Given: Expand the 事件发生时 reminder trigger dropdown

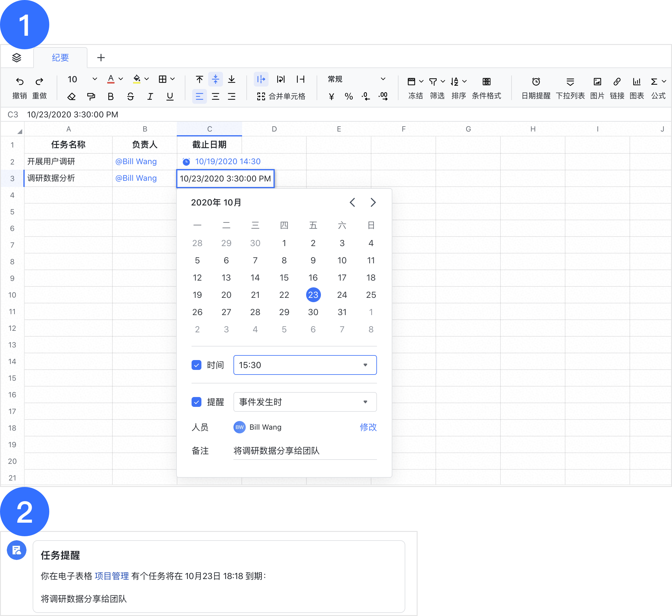Looking at the screenshot, I should [x=366, y=402].
